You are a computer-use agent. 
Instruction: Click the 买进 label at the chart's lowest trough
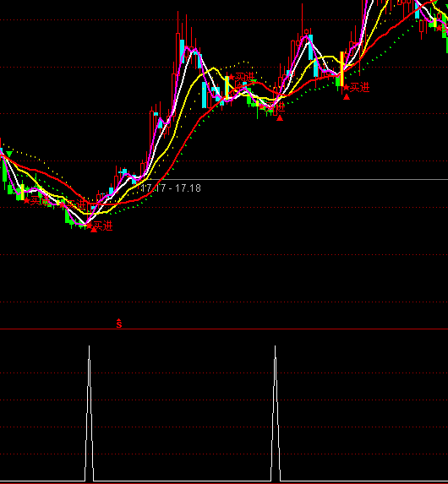(102, 226)
